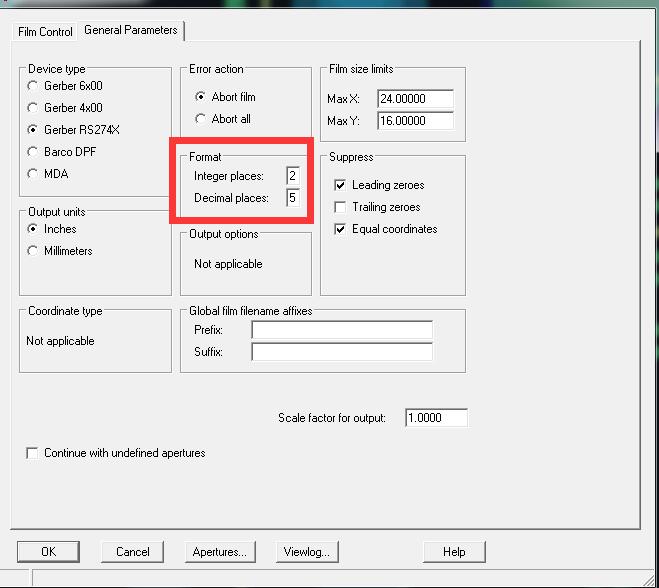Confirm settings with the OK button

click(x=48, y=552)
